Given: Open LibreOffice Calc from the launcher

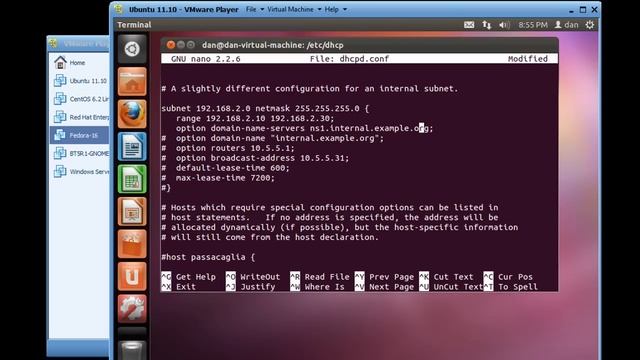Looking at the screenshot, I should coord(132,179).
